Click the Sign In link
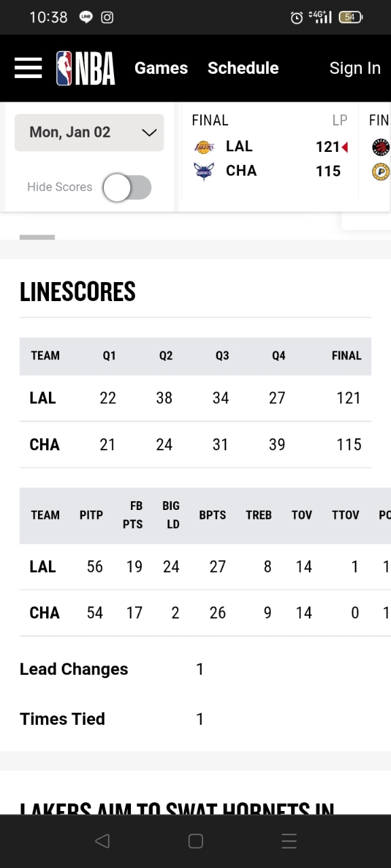This screenshot has height=868, width=391. coord(355,68)
